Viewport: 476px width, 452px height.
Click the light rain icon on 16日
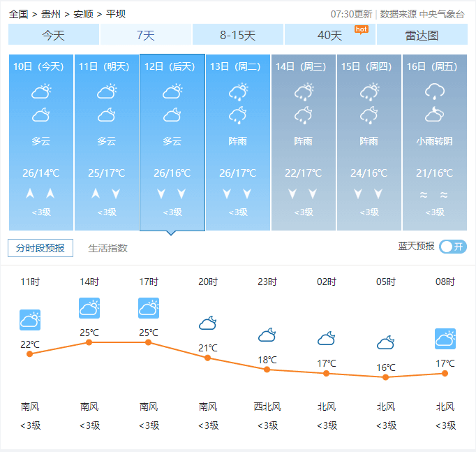[x=435, y=91]
